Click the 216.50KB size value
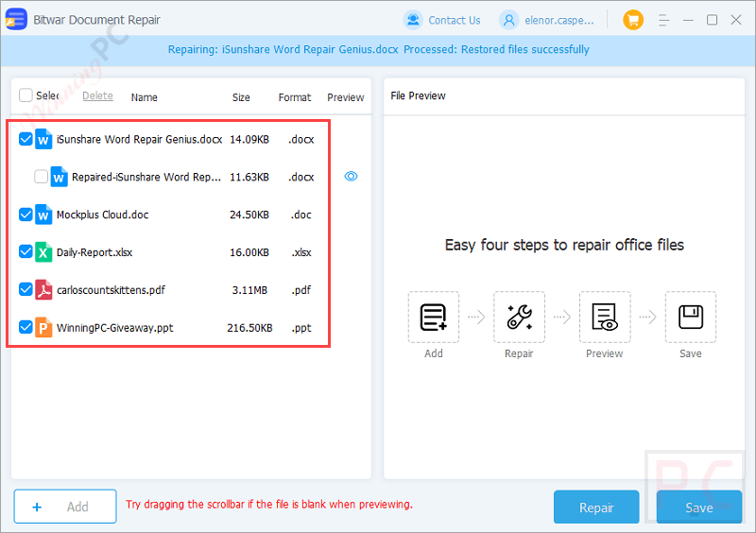756x533 pixels. click(249, 328)
